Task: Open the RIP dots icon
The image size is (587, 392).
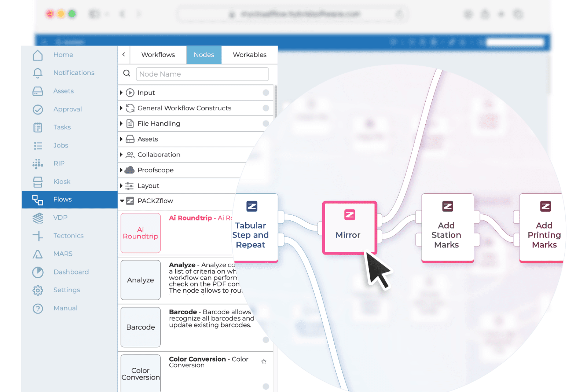Action: click(38, 164)
